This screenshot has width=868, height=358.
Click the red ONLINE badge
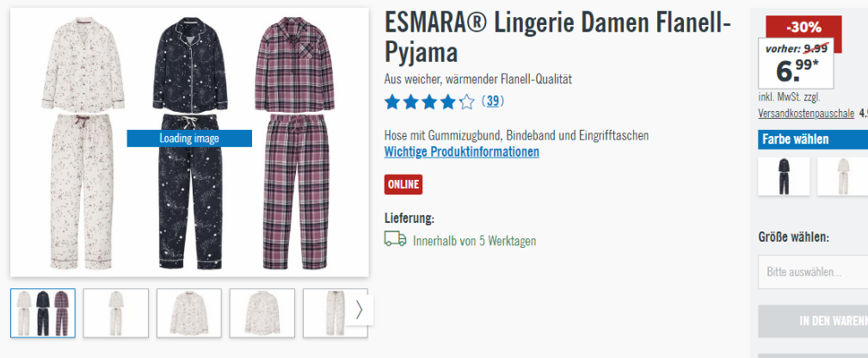pos(403,184)
